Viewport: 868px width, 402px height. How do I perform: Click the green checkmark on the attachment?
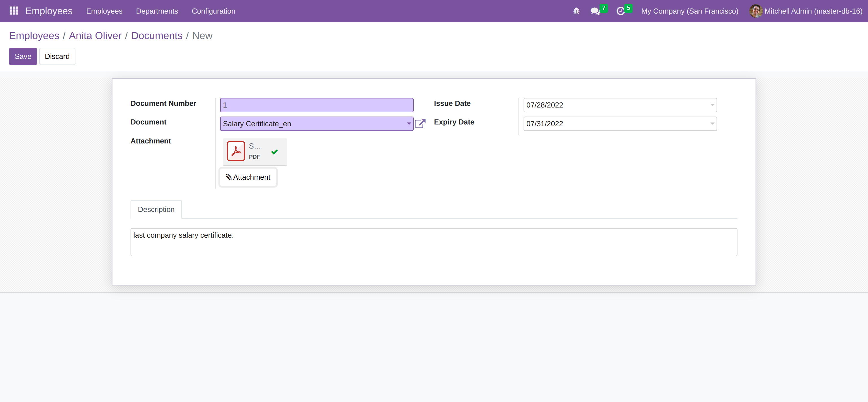pos(274,152)
